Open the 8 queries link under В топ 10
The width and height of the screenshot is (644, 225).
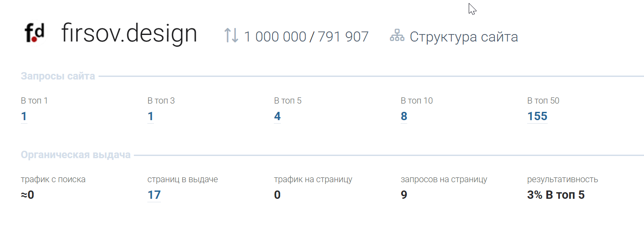click(x=404, y=116)
